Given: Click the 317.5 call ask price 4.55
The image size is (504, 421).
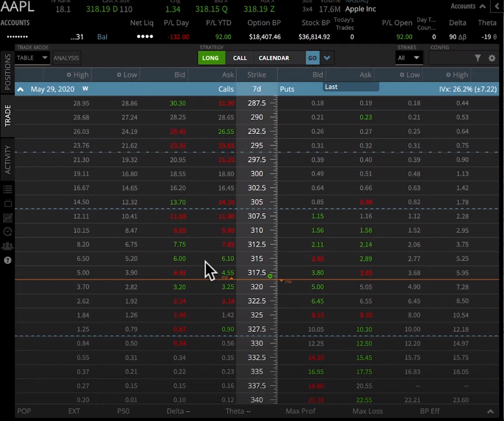Looking at the screenshot, I should [x=228, y=273].
